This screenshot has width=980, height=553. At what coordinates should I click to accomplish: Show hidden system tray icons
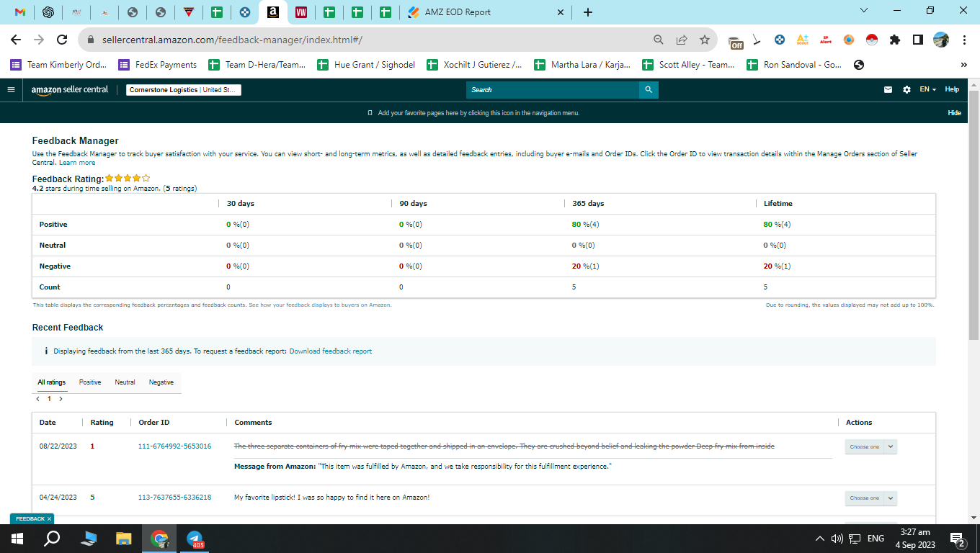(x=820, y=539)
